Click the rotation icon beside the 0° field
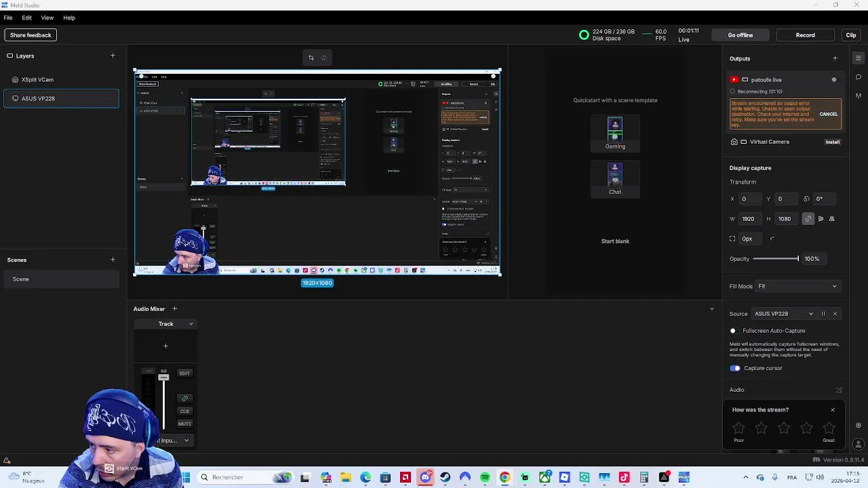 click(806, 199)
